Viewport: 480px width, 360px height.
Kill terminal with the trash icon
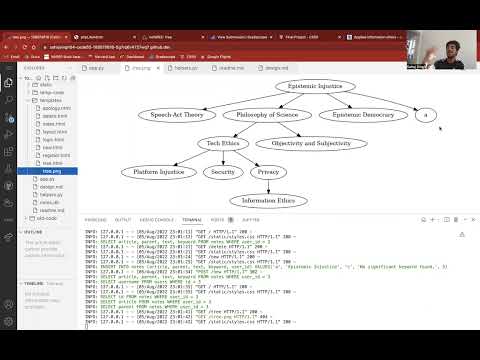click(x=456, y=220)
